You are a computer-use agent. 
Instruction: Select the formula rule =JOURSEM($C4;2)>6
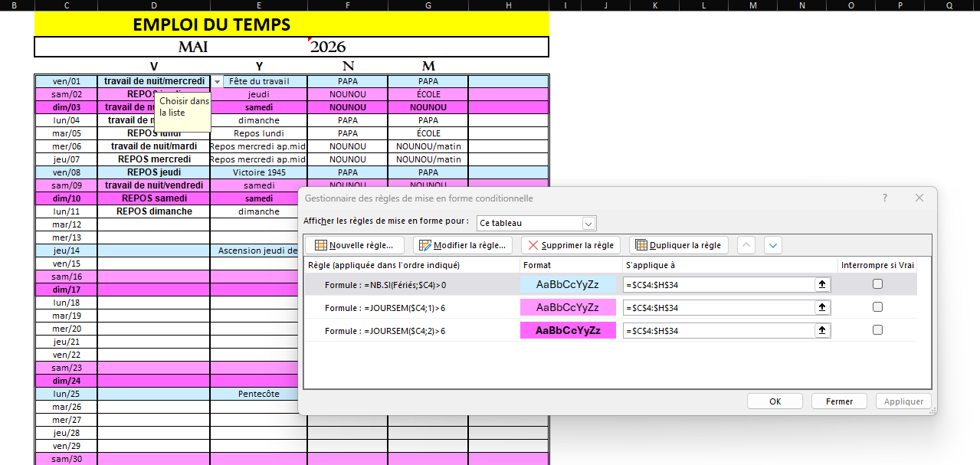[385, 331]
